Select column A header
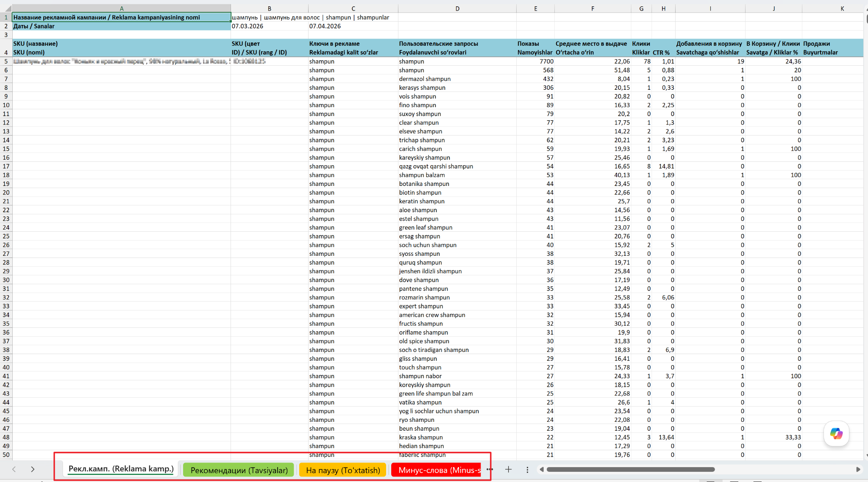This screenshot has width=868, height=482. 122,8
